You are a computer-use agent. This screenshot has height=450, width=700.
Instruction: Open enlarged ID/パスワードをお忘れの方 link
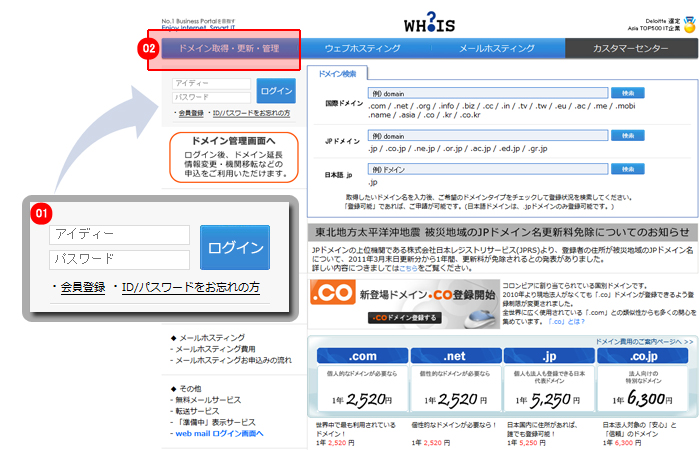point(191,288)
